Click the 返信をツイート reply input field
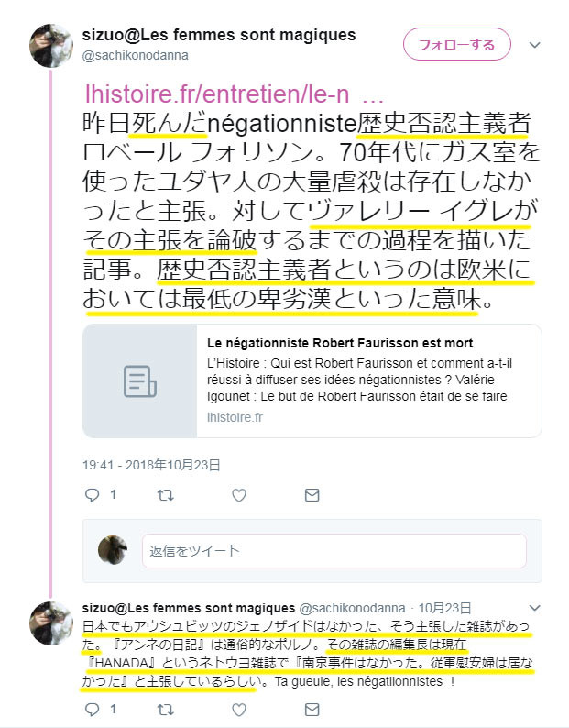Screen dimensions: 569x728 pyautogui.click(x=334, y=551)
